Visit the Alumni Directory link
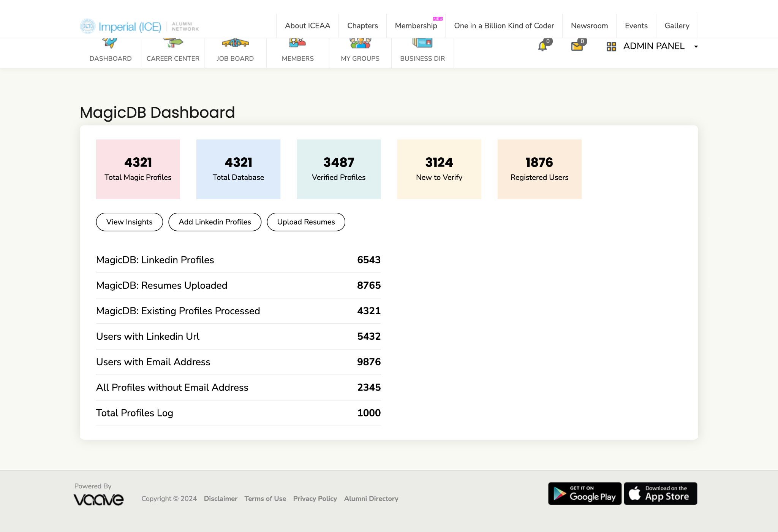This screenshot has width=778, height=532. 371,498
